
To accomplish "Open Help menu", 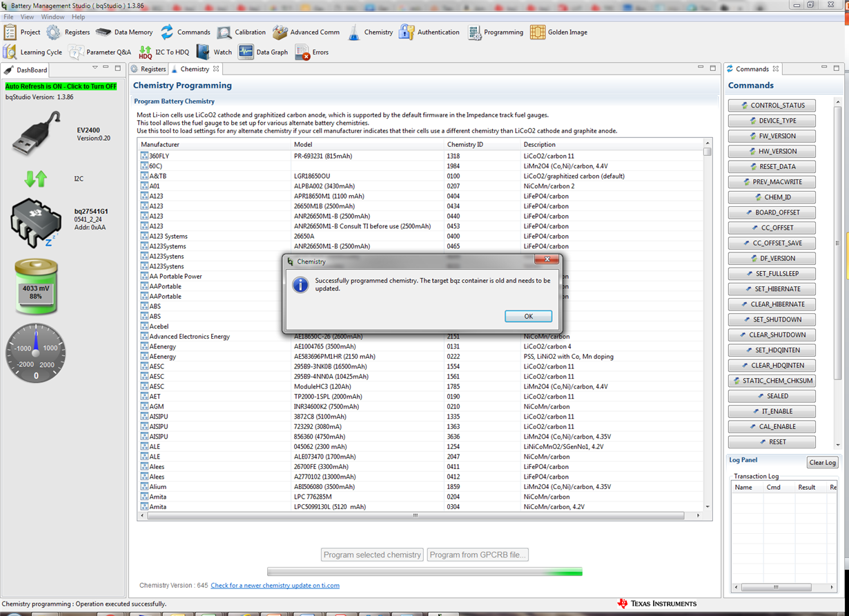I will (x=79, y=17).
